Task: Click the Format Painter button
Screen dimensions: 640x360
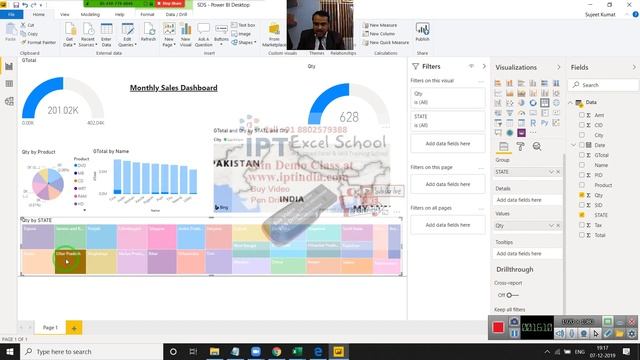Action: (38, 42)
